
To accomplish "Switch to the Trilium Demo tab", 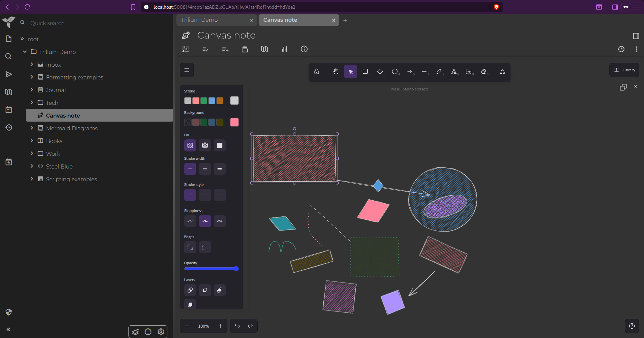I will point(216,20).
